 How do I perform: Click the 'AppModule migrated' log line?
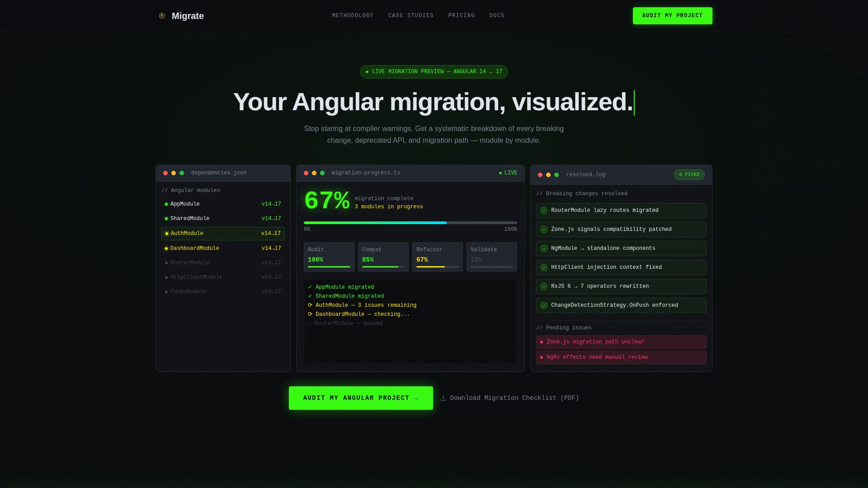pos(341,287)
